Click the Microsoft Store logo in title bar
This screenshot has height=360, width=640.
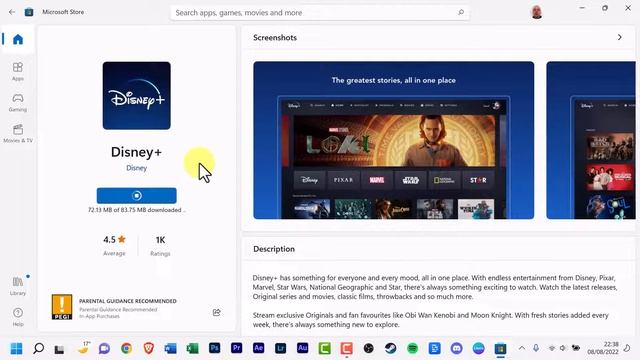(29, 12)
